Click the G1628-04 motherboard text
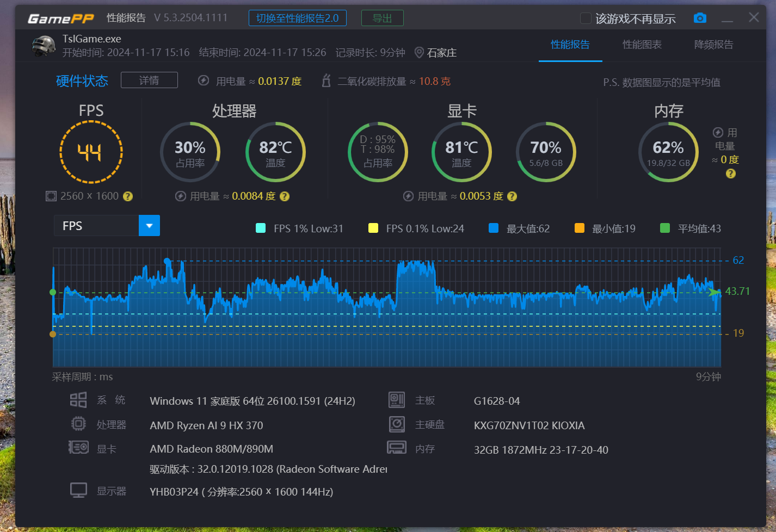This screenshot has height=532, width=776. tap(497, 401)
